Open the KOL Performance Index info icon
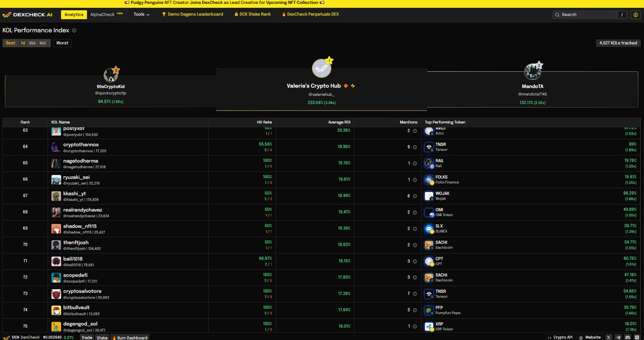 (74, 31)
